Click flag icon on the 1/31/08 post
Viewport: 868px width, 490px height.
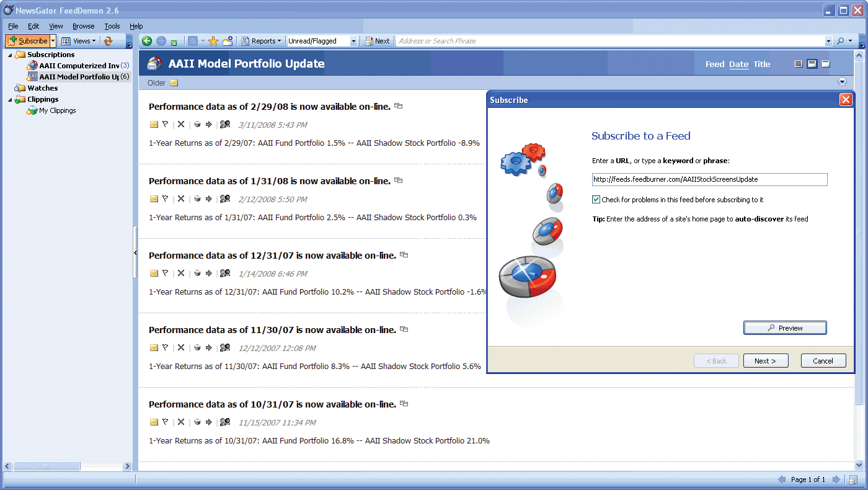(x=166, y=198)
